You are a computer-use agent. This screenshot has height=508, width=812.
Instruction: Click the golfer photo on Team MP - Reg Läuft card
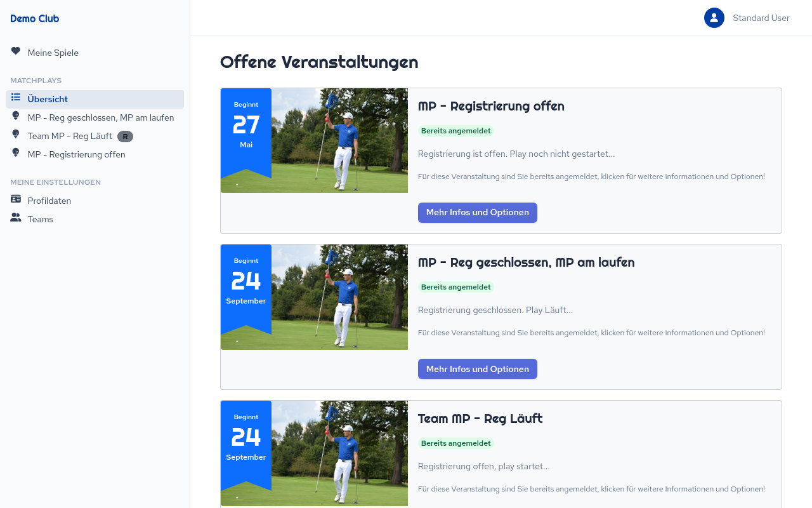(340, 453)
